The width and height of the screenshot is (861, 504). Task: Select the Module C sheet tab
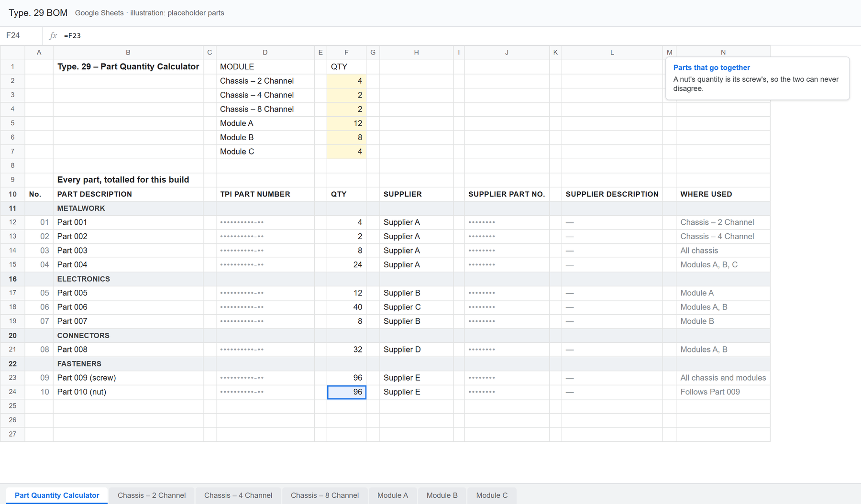492,495
